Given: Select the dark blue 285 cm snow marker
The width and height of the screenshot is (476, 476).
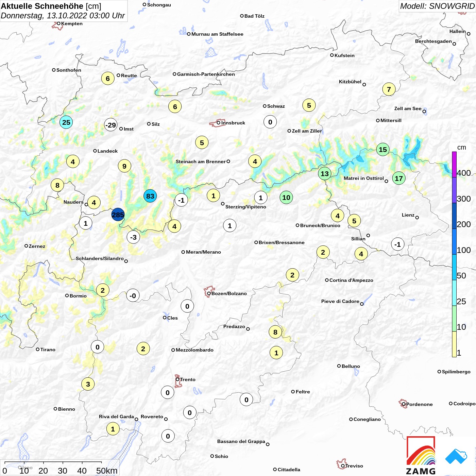Looking at the screenshot, I should 118,215.
